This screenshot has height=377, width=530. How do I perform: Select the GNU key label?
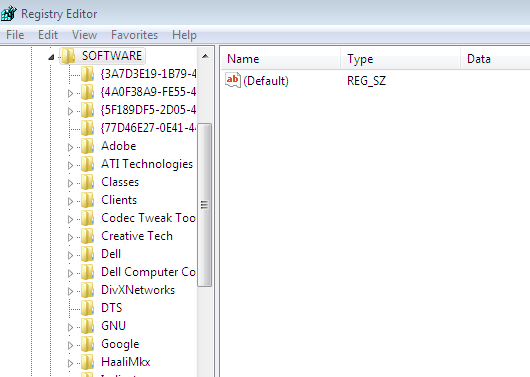tap(113, 326)
